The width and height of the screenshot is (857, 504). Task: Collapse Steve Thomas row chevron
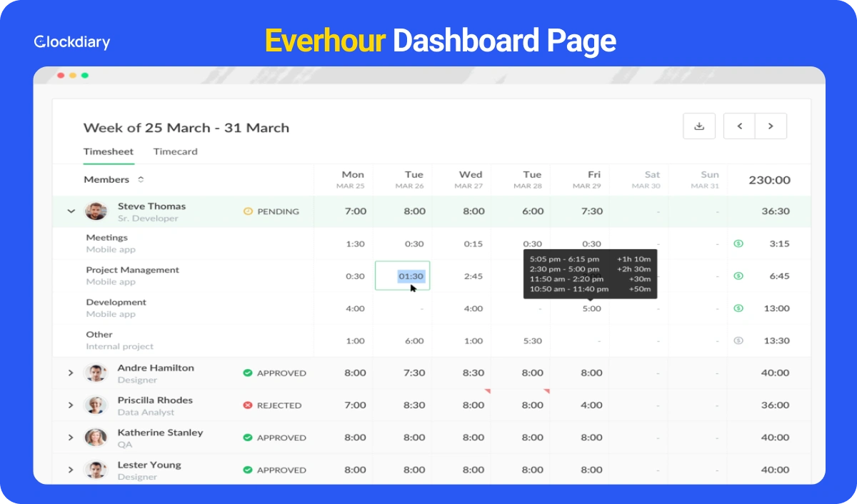[x=71, y=211]
